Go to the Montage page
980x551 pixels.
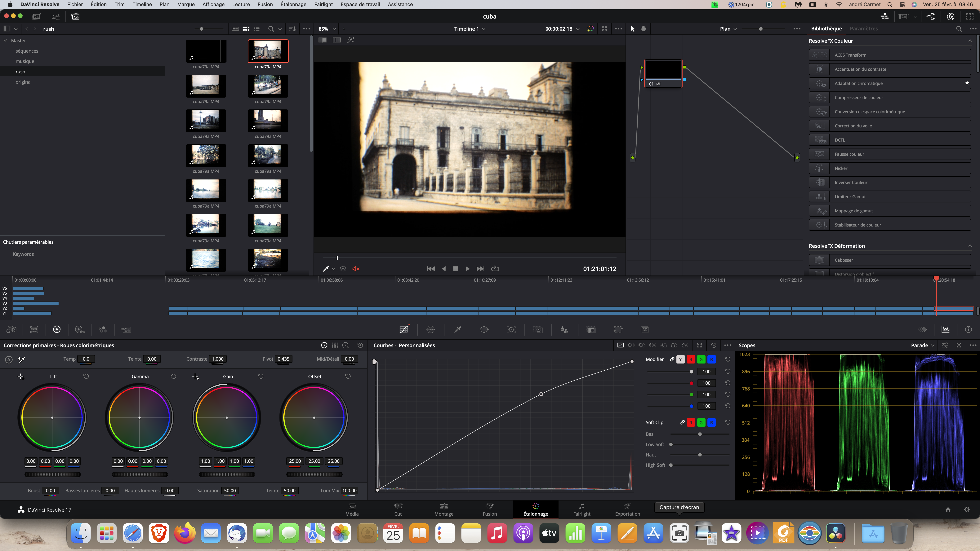click(444, 509)
